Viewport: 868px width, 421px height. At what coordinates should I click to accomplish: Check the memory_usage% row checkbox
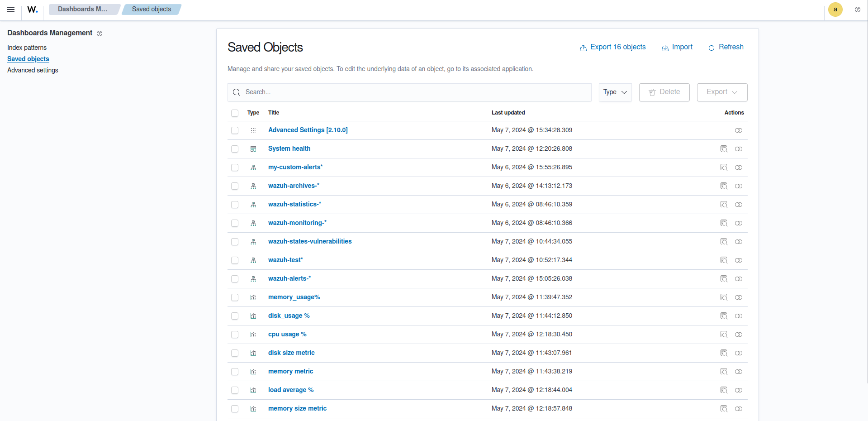235,297
